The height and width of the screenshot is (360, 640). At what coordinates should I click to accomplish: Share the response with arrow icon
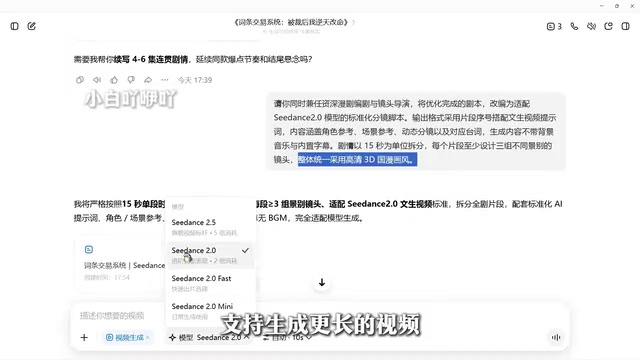point(148,80)
